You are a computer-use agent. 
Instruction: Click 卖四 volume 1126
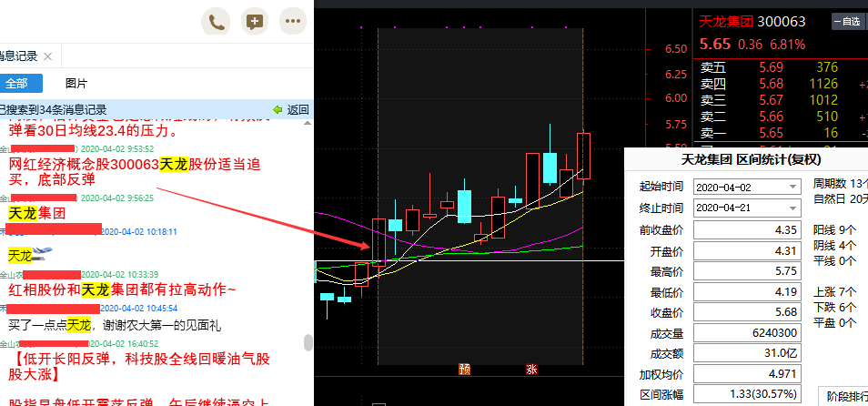point(823,84)
